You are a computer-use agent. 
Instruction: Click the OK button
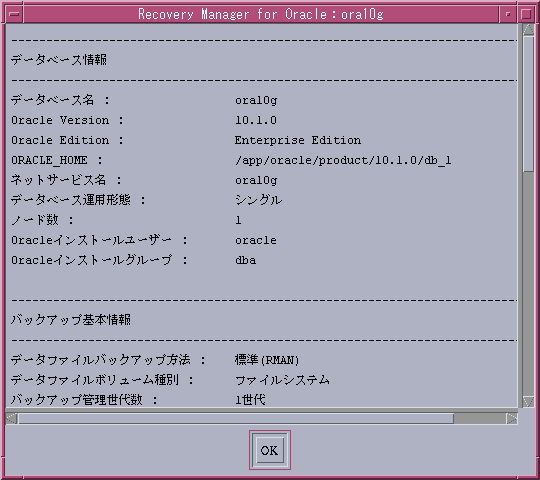[270, 450]
